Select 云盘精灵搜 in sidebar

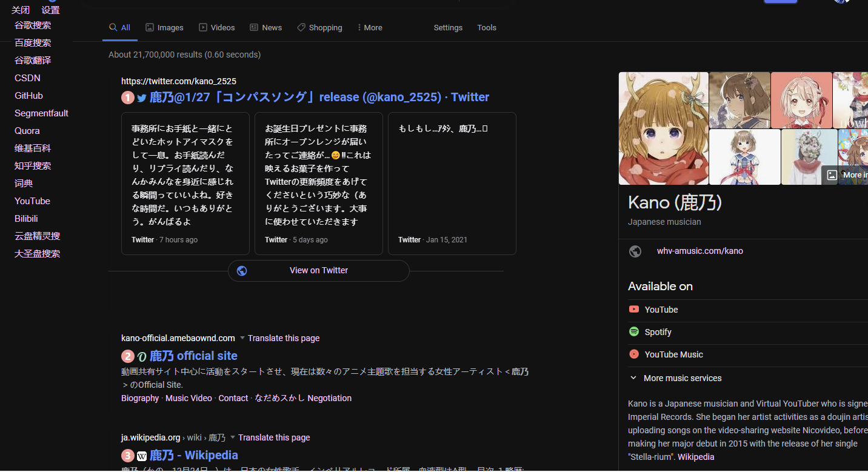click(38, 236)
